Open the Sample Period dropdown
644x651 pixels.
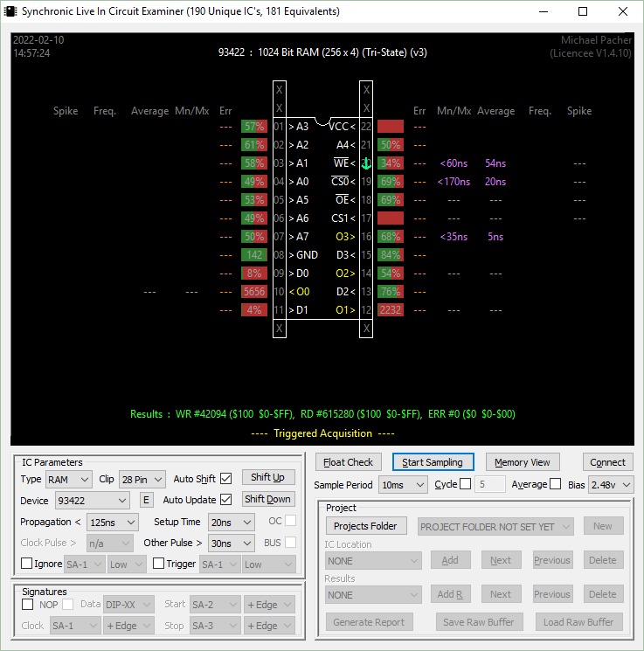(x=403, y=485)
